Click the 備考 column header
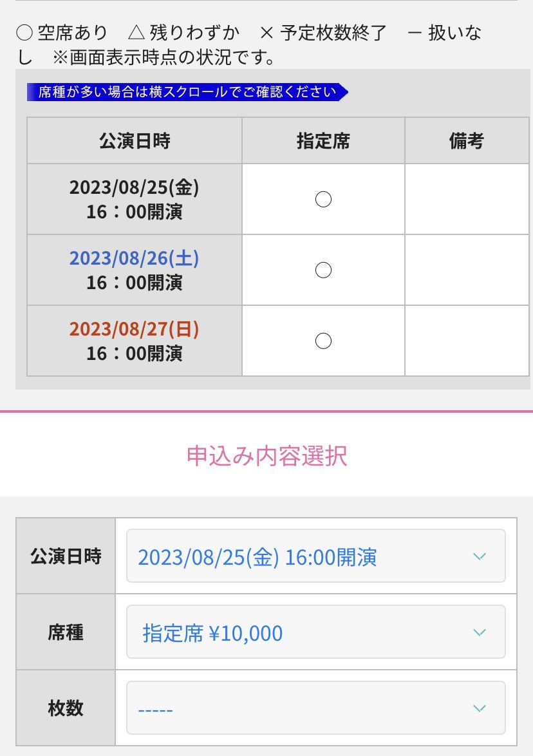Screen dimensions: 533x756 point(467,141)
